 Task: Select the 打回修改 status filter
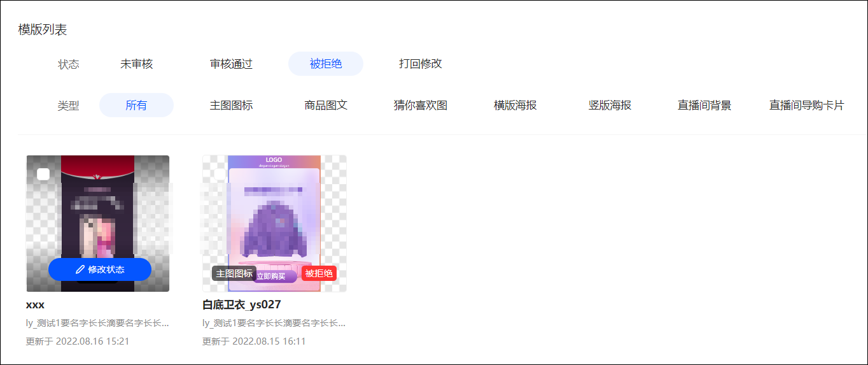(x=421, y=64)
